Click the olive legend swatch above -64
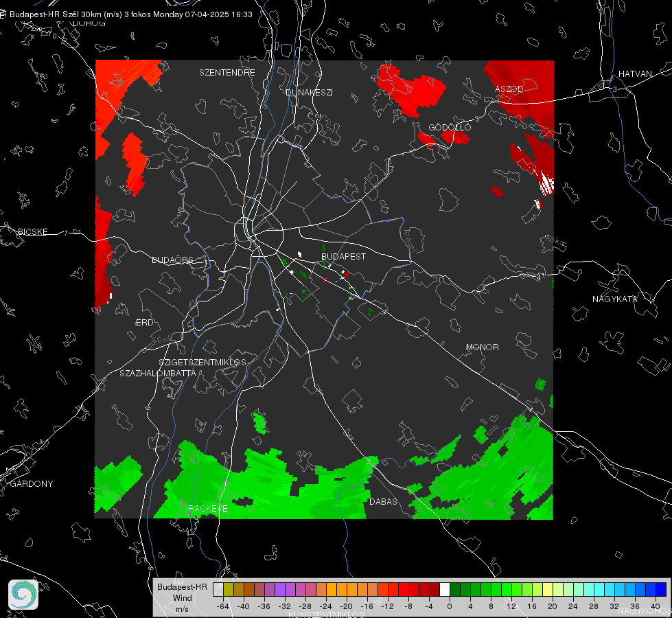This screenshot has height=618, width=672. 228,589
